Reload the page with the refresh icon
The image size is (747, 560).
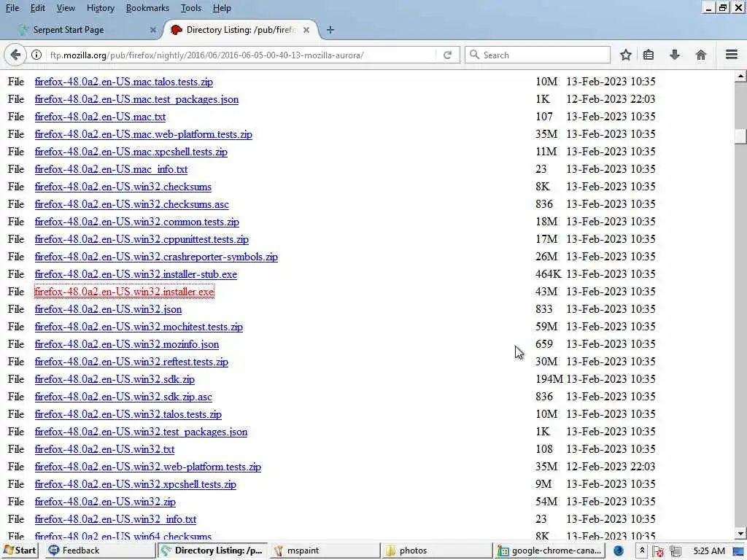click(447, 55)
